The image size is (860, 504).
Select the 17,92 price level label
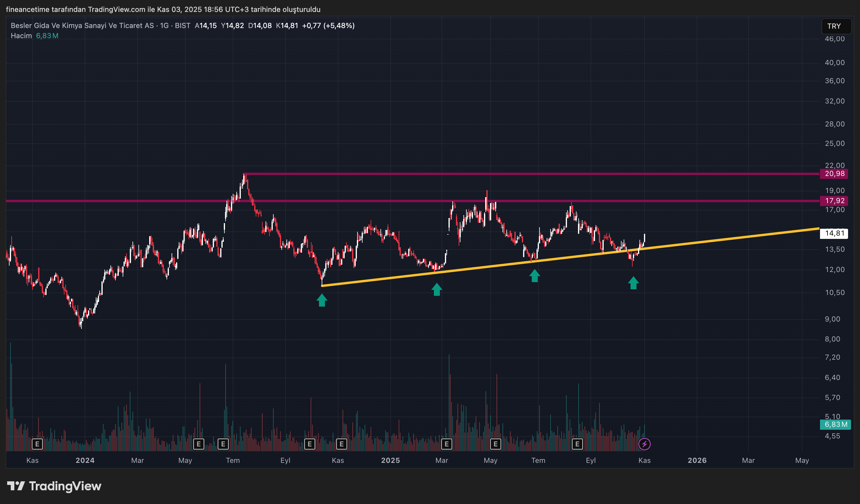click(x=834, y=201)
